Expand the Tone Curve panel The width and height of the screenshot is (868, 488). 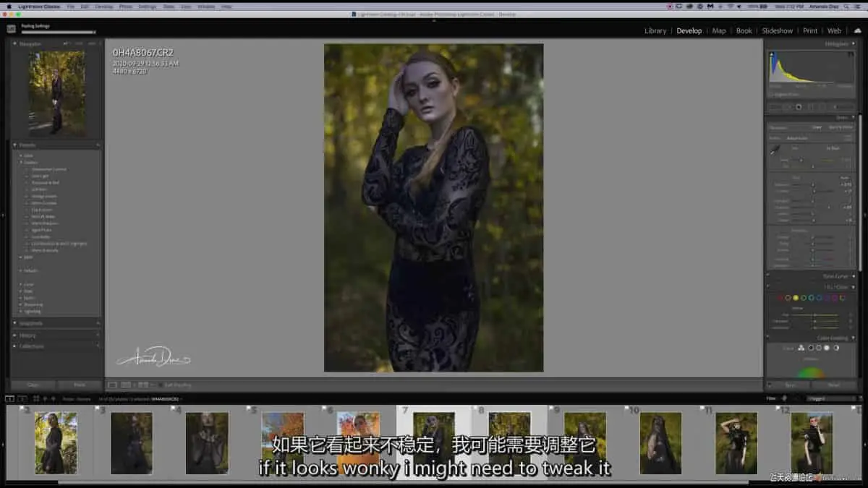point(854,276)
